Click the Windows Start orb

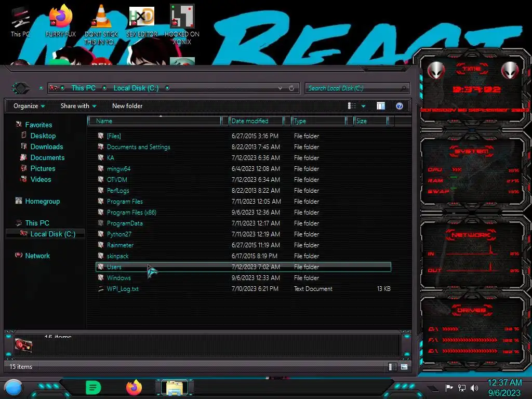tap(14, 388)
